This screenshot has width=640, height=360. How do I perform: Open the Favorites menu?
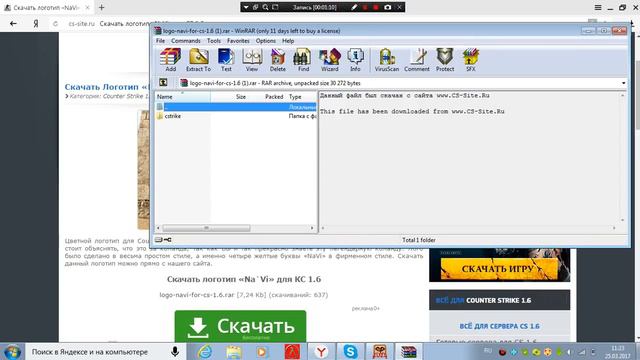tap(238, 41)
